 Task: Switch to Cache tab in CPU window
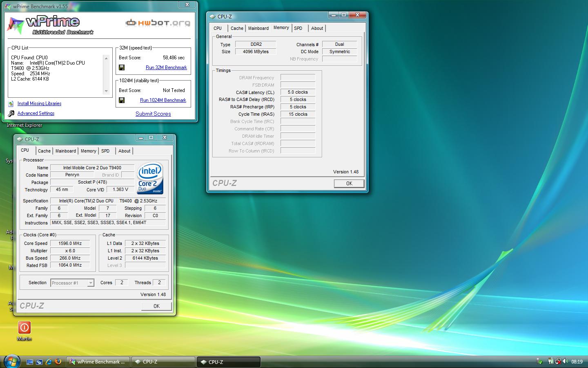pos(44,151)
